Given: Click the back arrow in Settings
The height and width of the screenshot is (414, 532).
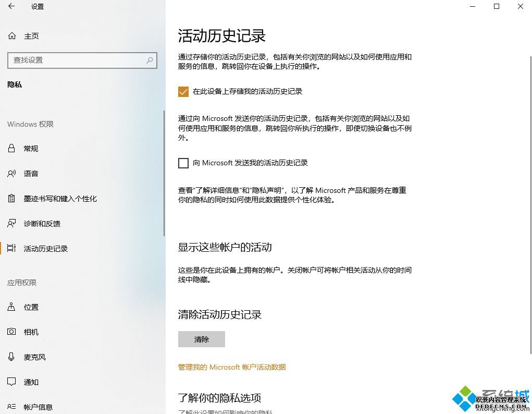Looking at the screenshot, I should click(11, 6).
